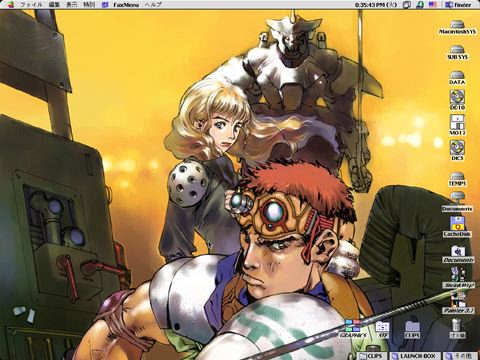
Task: Open the Apple menu
Action: click(11, 5)
